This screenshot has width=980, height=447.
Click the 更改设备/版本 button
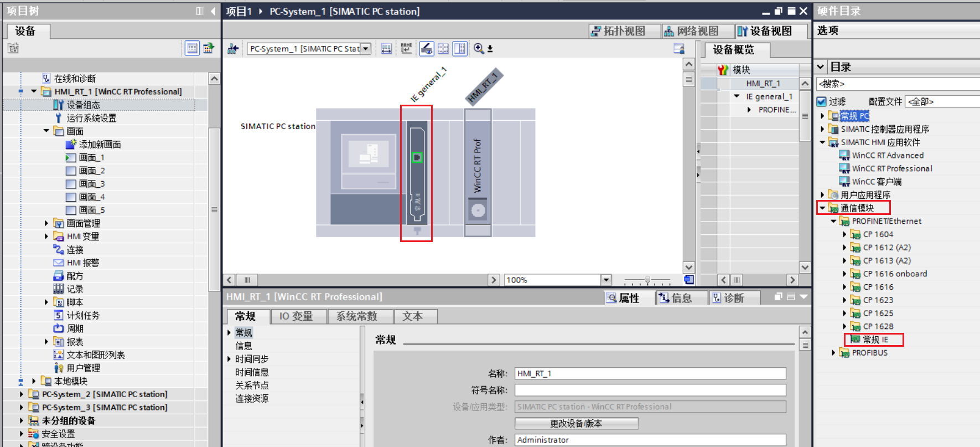click(576, 424)
